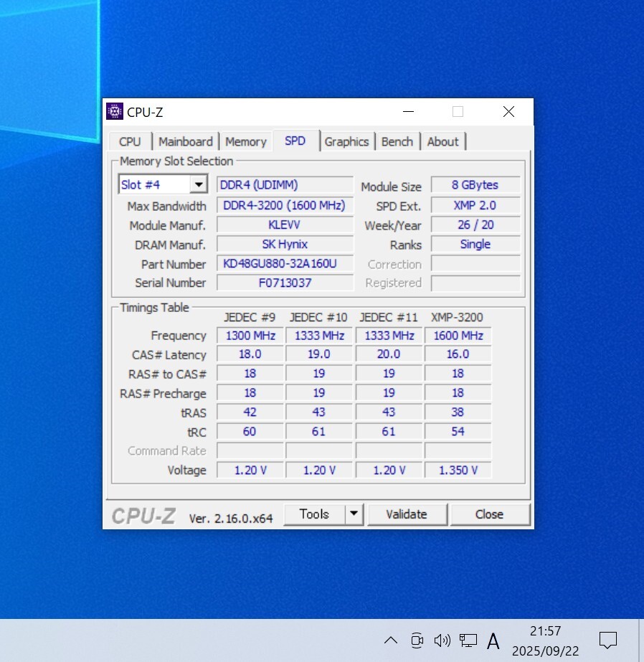Click the XMP-3200 CAS# Latency 16.0 cell
This screenshot has width=644, height=662.
(x=458, y=354)
